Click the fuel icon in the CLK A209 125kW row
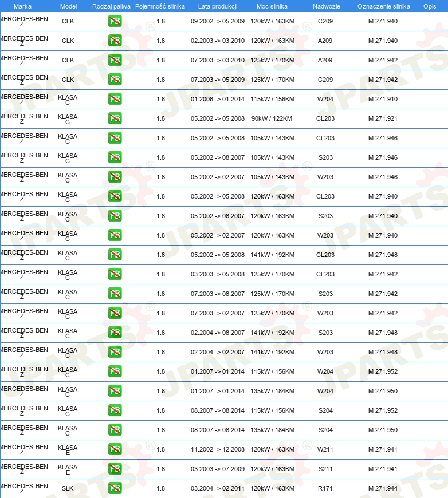 [115, 60]
